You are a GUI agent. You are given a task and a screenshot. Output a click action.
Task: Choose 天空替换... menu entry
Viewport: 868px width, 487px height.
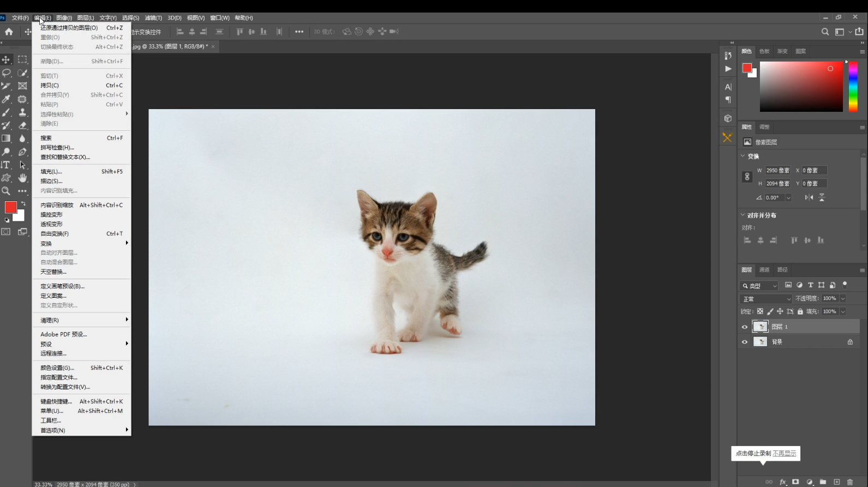(x=82, y=272)
